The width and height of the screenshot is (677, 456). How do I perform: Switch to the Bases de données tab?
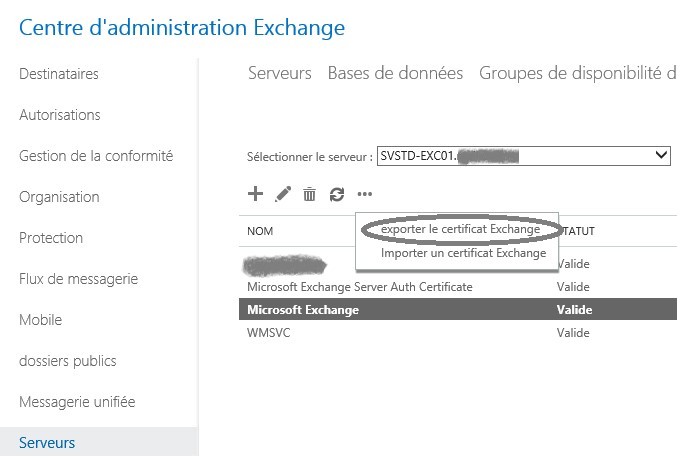395,73
